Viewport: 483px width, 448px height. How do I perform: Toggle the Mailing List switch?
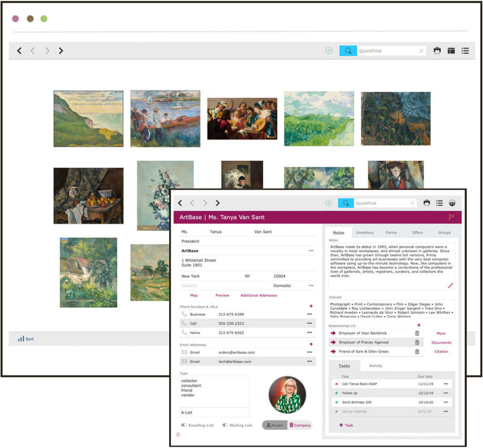[225, 425]
